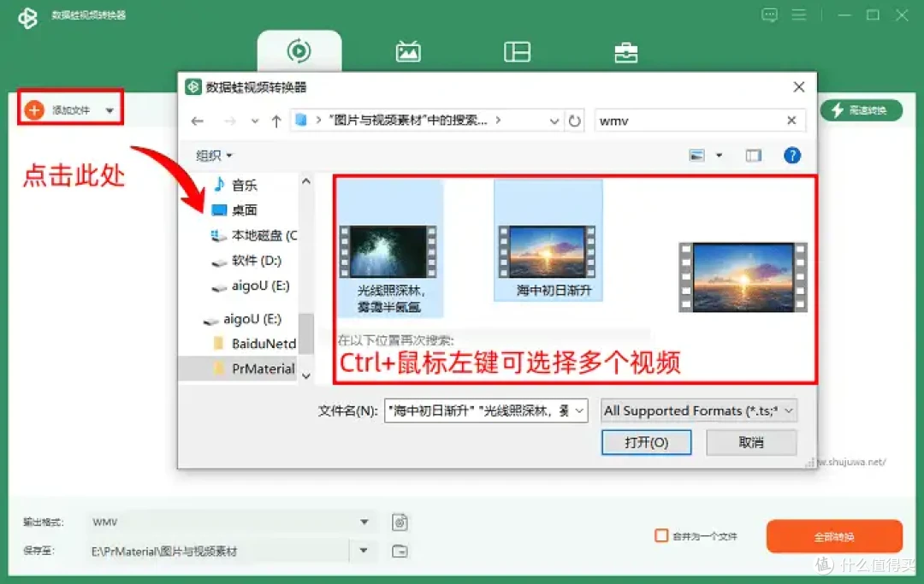Click the file name input field
Image resolution: width=924 pixels, height=584 pixels.
click(x=478, y=410)
